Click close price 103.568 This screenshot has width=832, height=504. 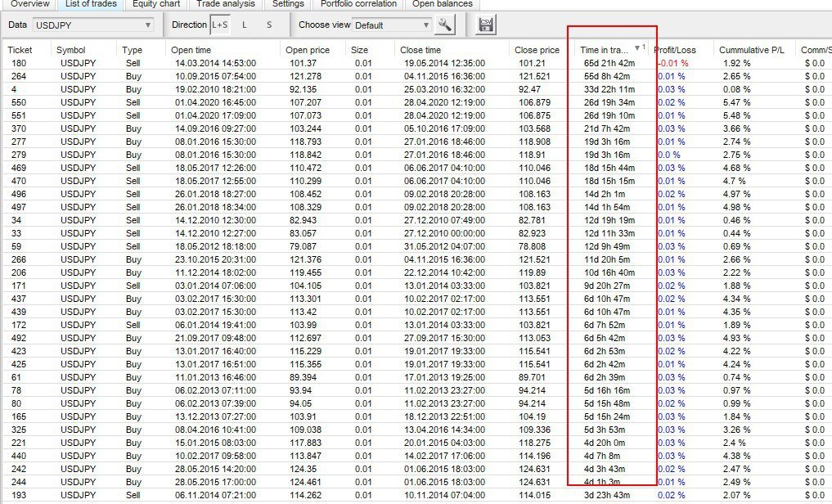pos(535,128)
